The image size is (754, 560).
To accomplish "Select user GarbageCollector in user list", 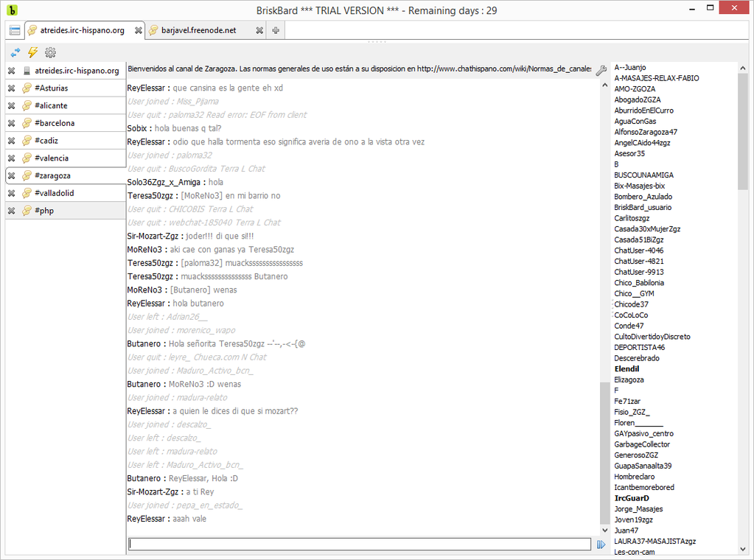I will 642,444.
